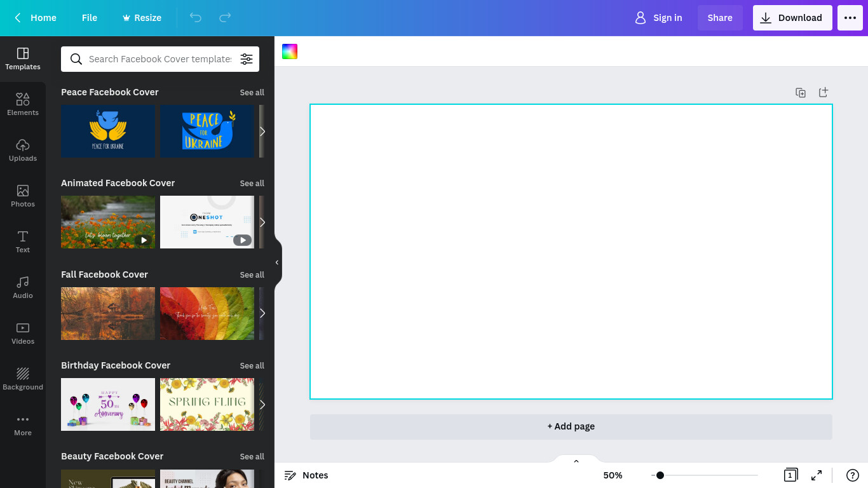Open the Photos sidebar tab
Screen dimensions: 868x488
pos(23,196)
